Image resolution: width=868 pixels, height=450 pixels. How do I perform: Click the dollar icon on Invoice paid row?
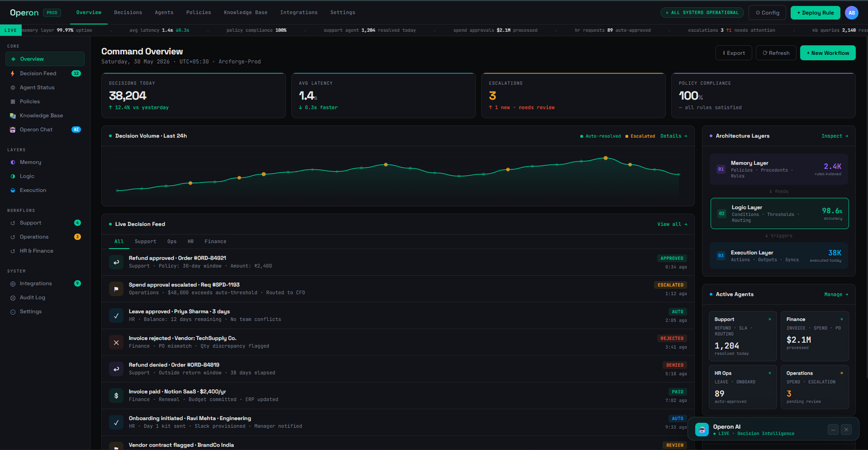point(116,396)
